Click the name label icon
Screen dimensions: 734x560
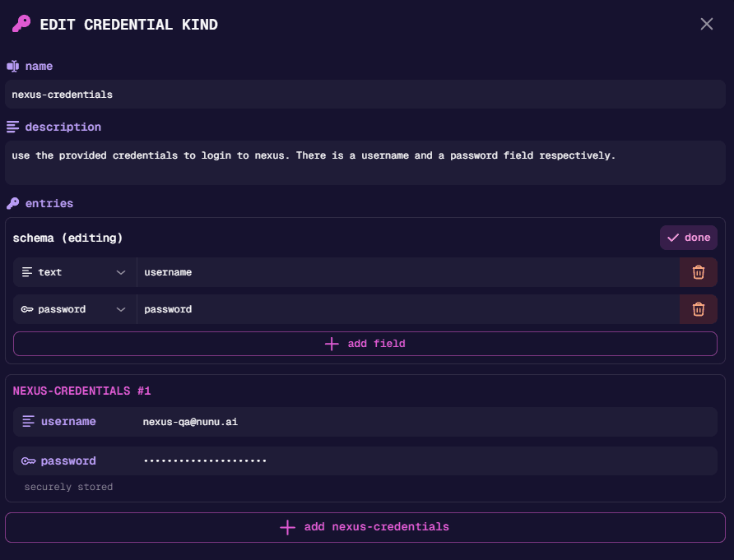click(13, 67)
